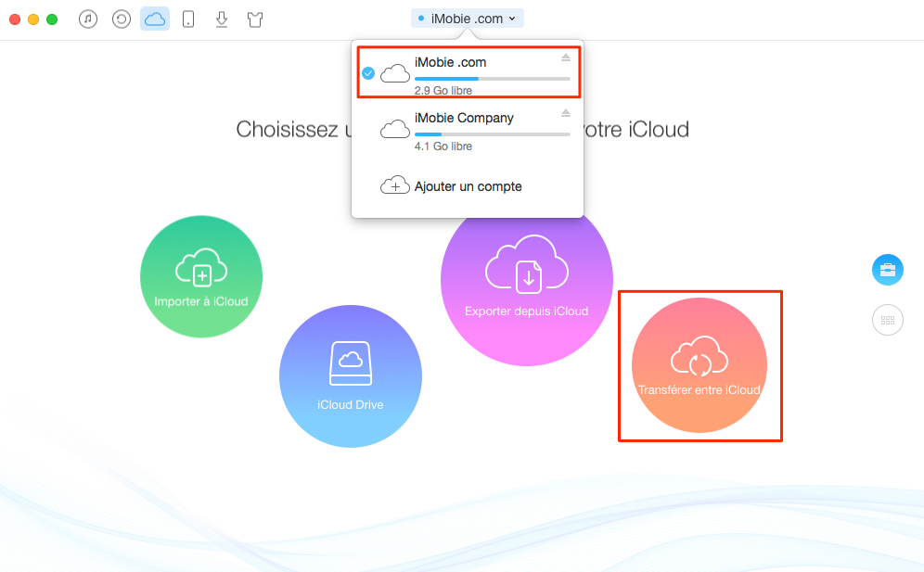Choose Transférer entre iCloud

pos(699,365)
